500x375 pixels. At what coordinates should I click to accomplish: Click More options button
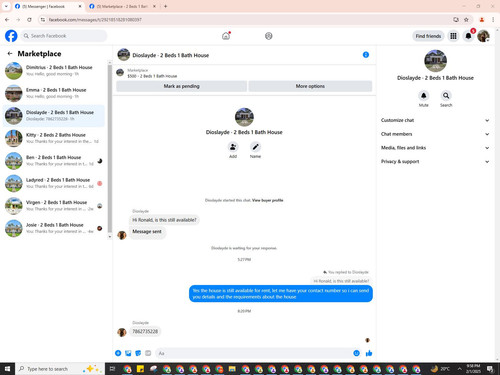click(x=310, y=86)
